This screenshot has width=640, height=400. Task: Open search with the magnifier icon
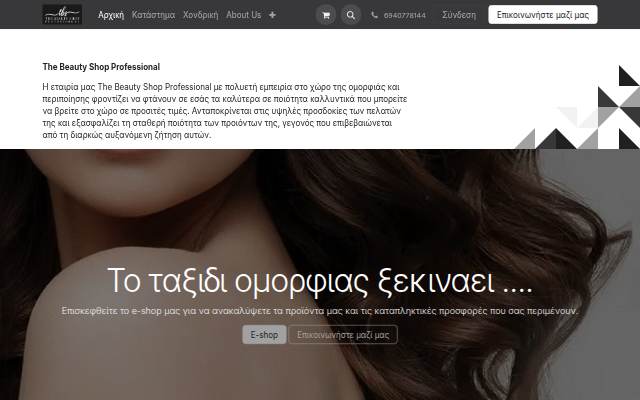pos(351,15)
